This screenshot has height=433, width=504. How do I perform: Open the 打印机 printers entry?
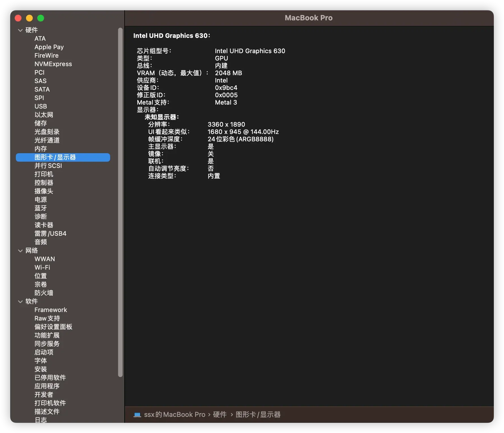click(44, 174)
